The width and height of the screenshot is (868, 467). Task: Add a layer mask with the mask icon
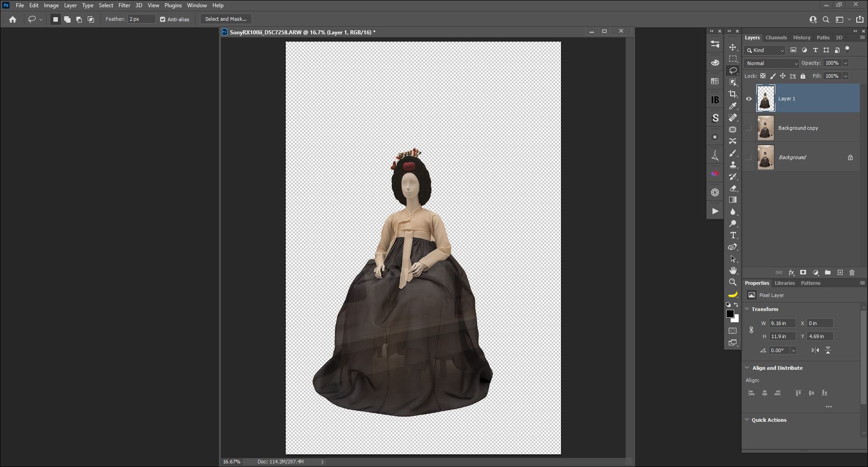803,273
